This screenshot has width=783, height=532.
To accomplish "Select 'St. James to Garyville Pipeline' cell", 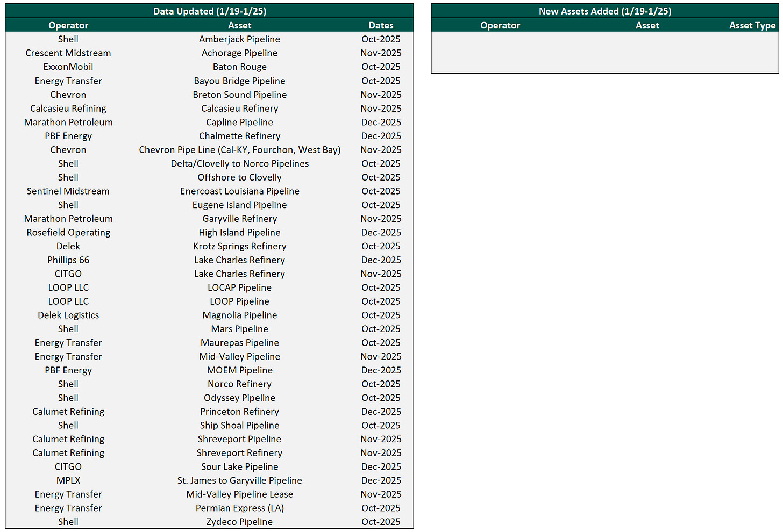I will [239, 480].
